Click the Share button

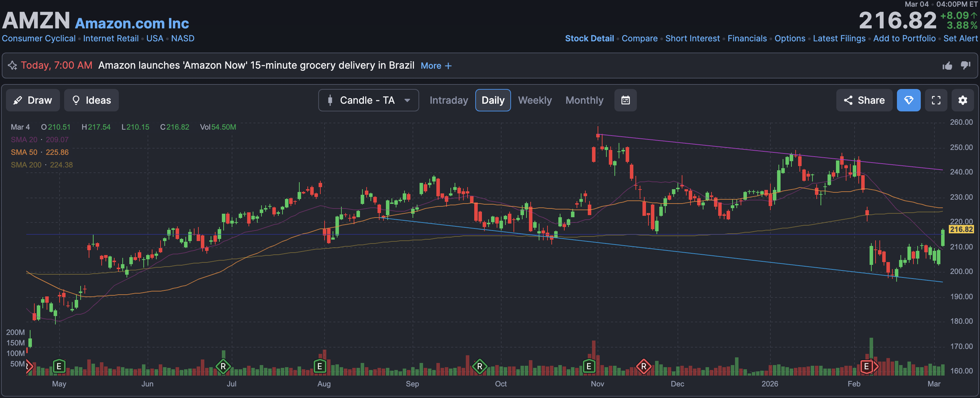(864, 100)
